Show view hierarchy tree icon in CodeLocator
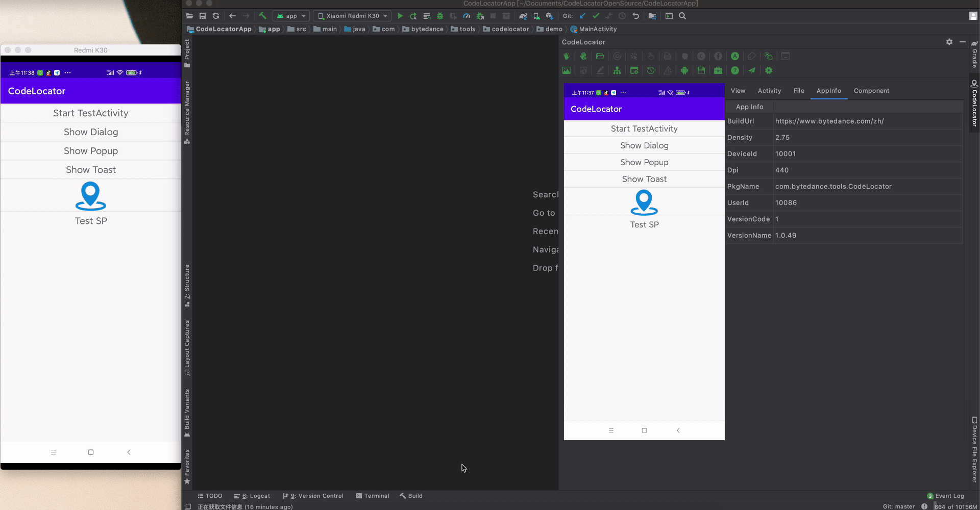The height and width of the screenshot is (510, 980). (x=617, y=70)
